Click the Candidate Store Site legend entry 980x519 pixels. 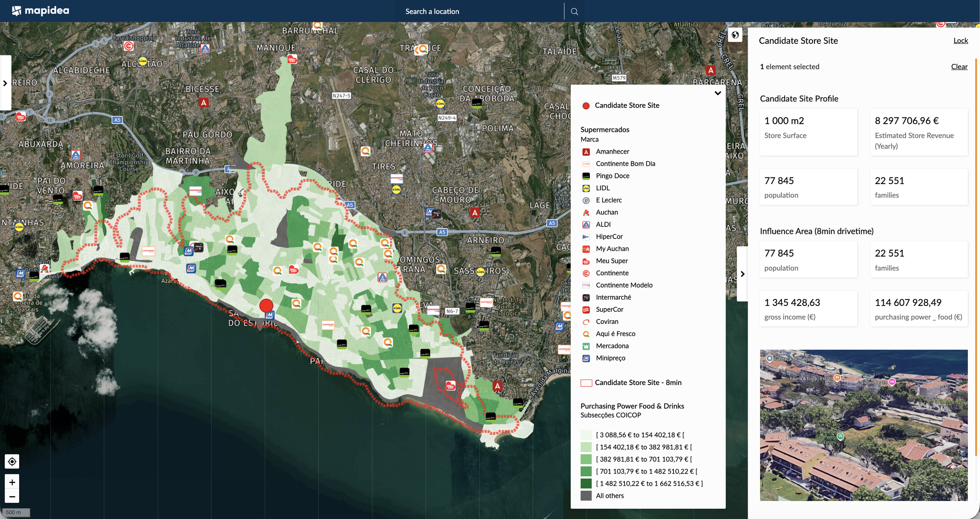pyautogui.click(x=626, y=105)
